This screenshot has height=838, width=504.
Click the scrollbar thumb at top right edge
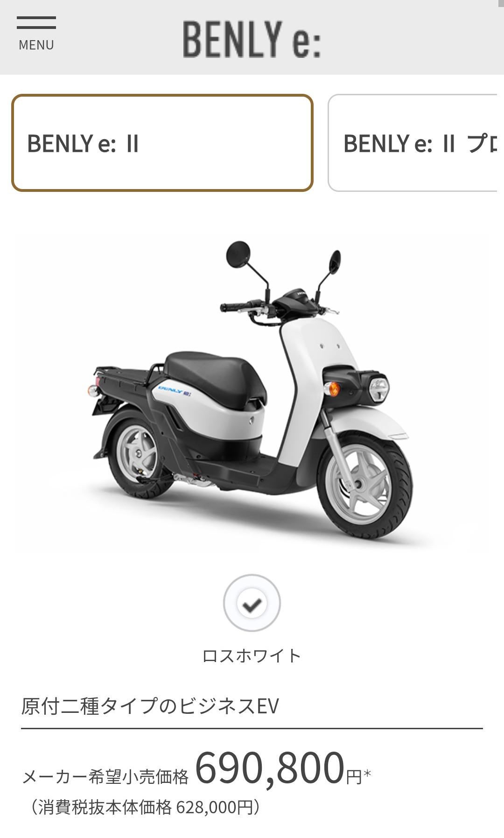point(502,4)
